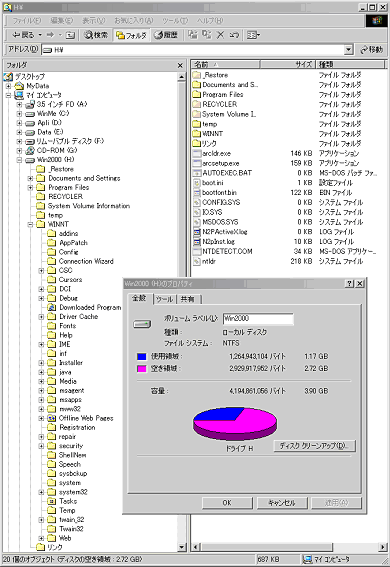Screen dimensions: 390x567
Task: Open the View (表示) menu
Action: coord(93,21)
